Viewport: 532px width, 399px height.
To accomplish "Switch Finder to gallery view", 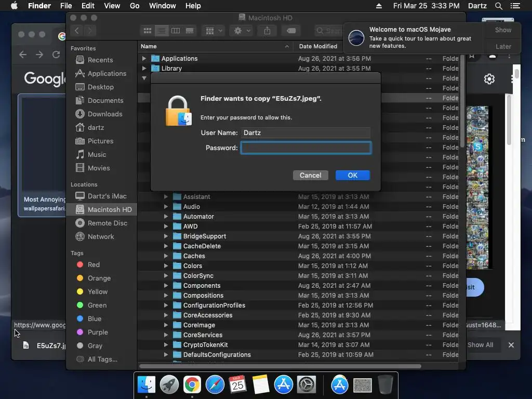I will pos(190,31).
